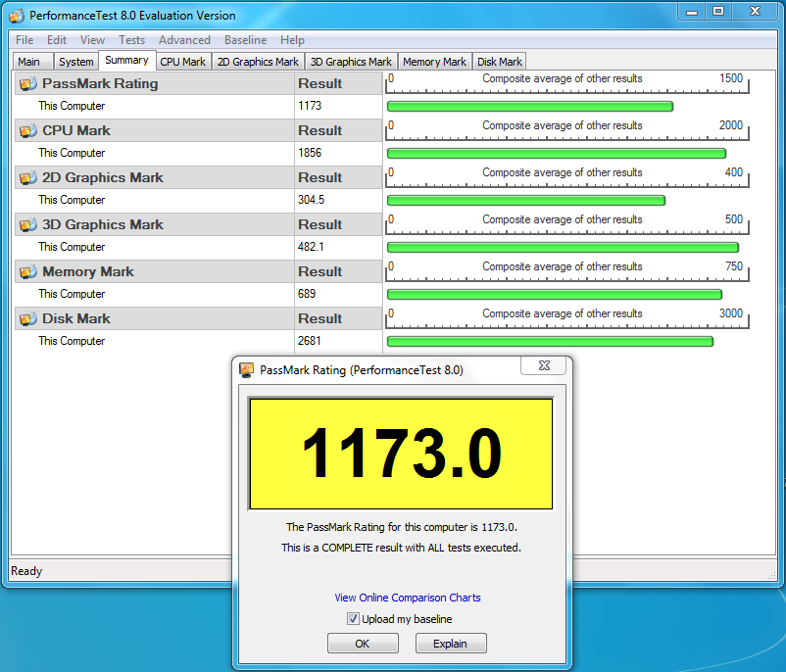
Task: Click the Disk Mark row icon
Action: [x=28, y=319]
